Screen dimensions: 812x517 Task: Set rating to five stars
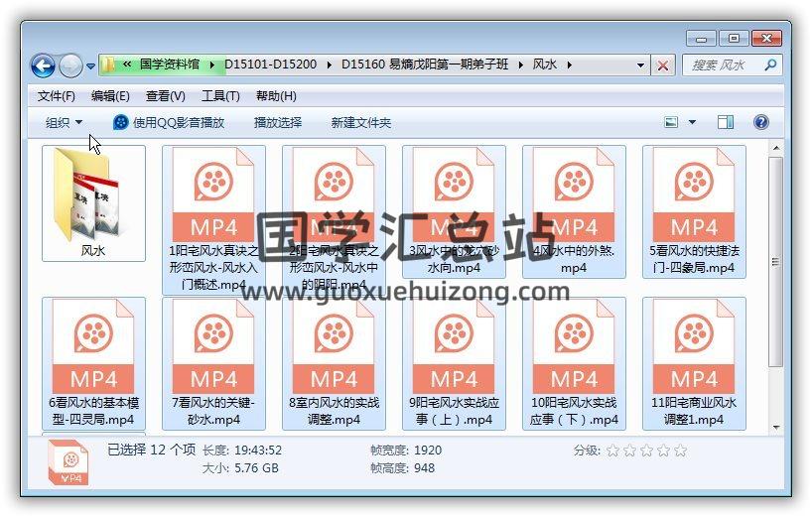(680, 451)
